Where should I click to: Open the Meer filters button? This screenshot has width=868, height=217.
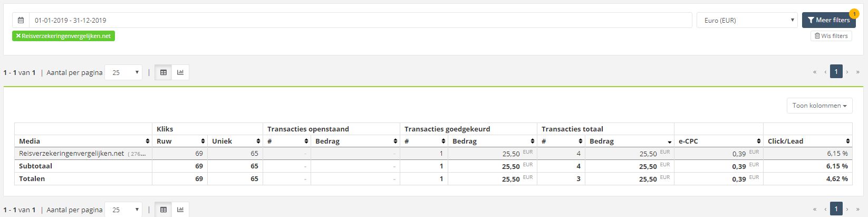(x=828, y=20)
